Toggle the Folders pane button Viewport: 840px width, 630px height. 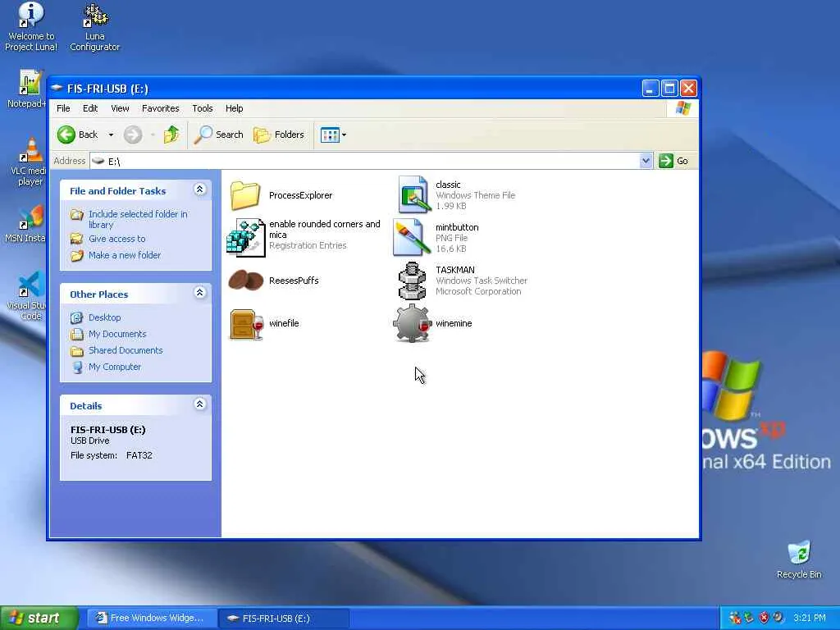[279, 135]
